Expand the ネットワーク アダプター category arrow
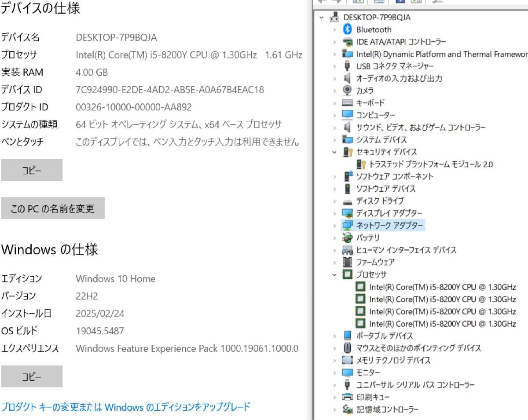 click(335, 226)
